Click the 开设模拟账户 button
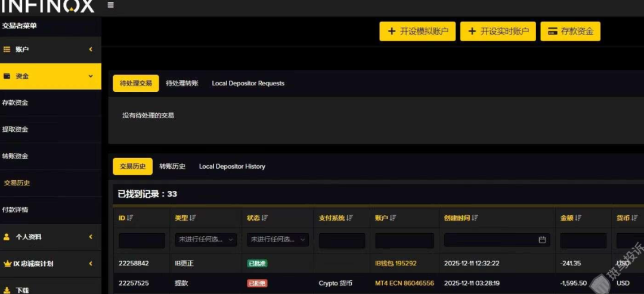 point(417,32)
